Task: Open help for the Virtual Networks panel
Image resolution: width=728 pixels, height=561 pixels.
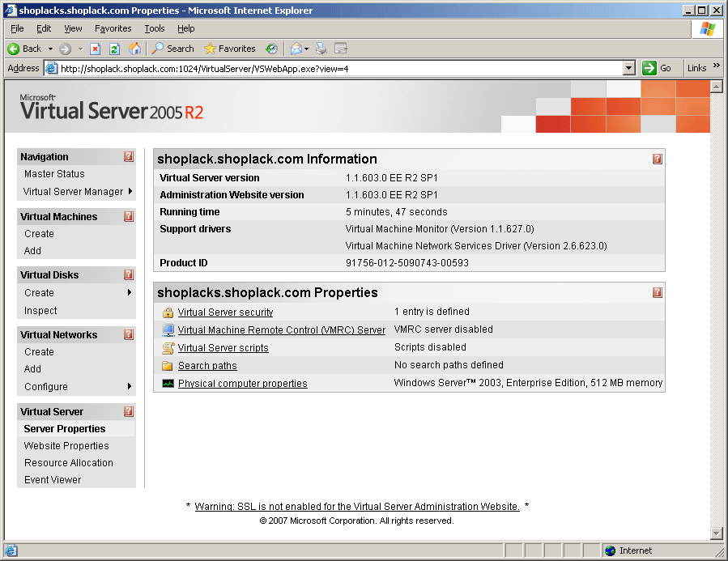Action: pos(129,334)
